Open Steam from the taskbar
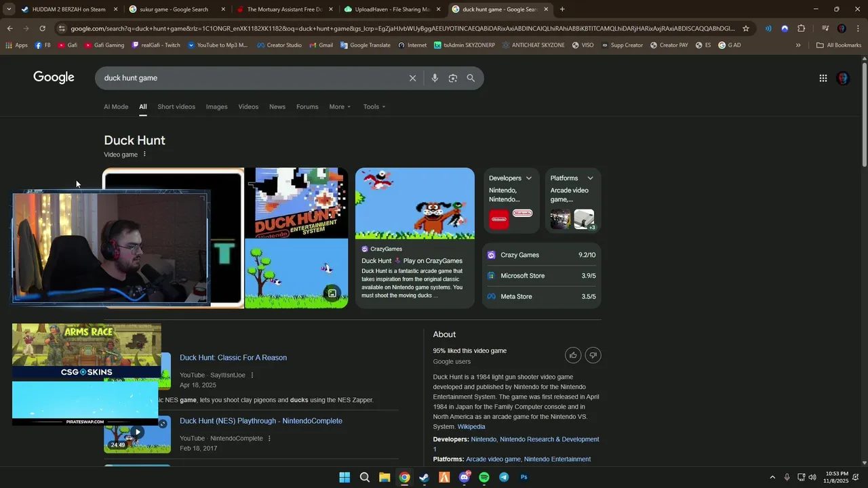 (424, 477)
